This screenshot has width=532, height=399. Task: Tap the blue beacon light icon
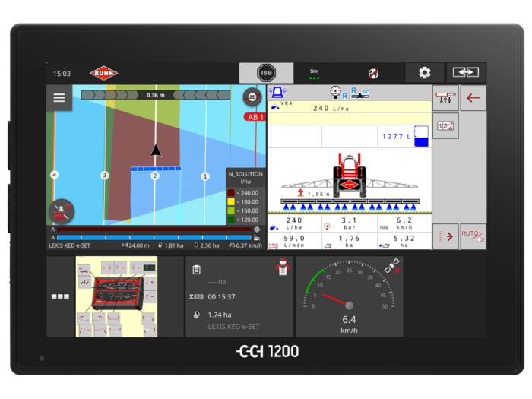pyautogui.click(x=277, y=92)
